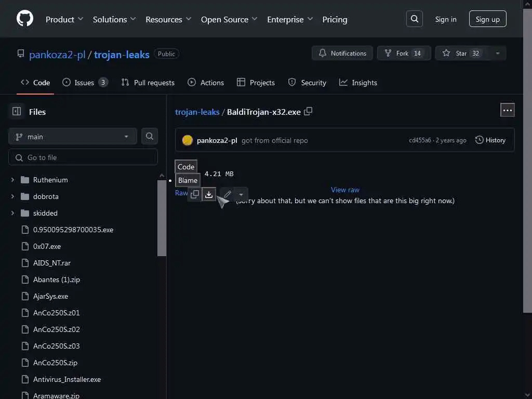Switch to the Projects tab
The width and height of the screenshot is (532, 399).
coord(256,83)
